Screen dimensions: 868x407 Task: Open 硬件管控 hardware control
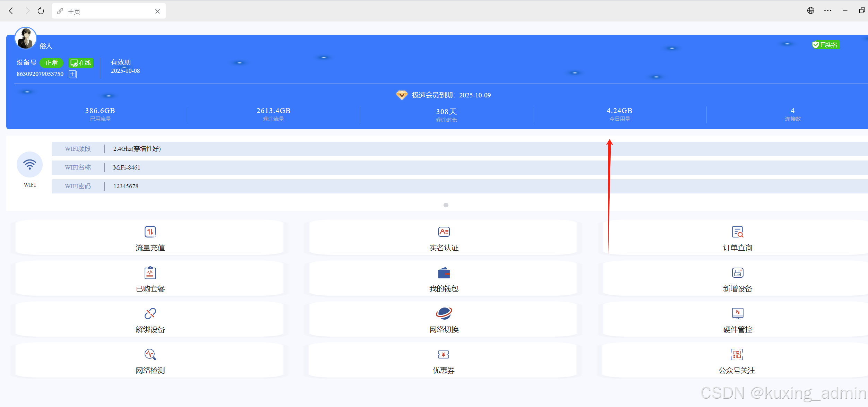[737, 314]
